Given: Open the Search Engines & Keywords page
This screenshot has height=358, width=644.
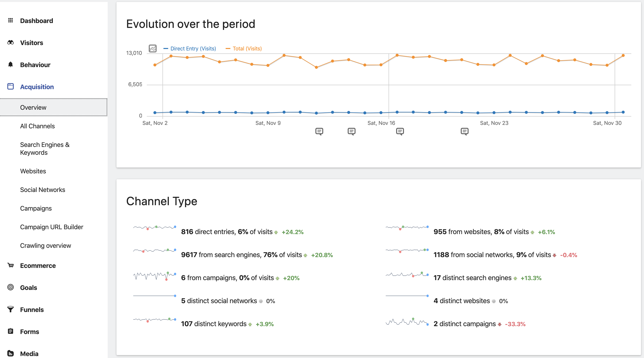Looking at the screenshot, I should [45, 149].
